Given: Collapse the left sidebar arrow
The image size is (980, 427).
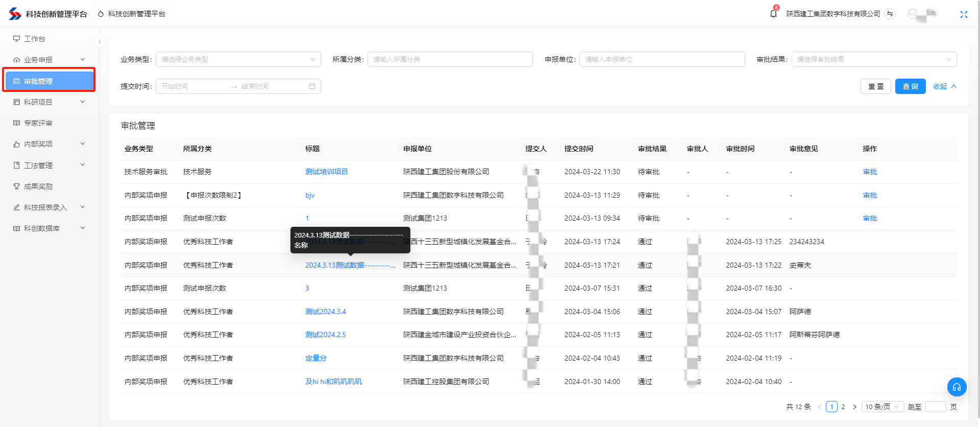Looking at the screenshot, I should coord(100,42).
